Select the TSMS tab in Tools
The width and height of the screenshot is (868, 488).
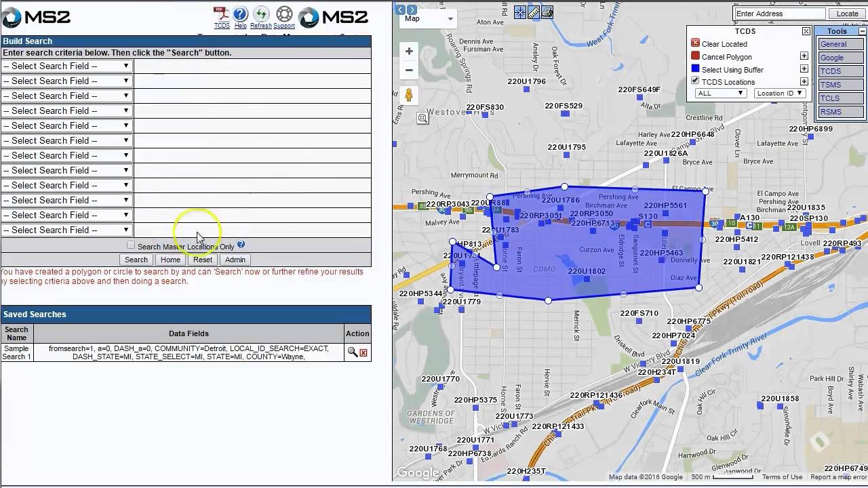[x=840, y=85]
